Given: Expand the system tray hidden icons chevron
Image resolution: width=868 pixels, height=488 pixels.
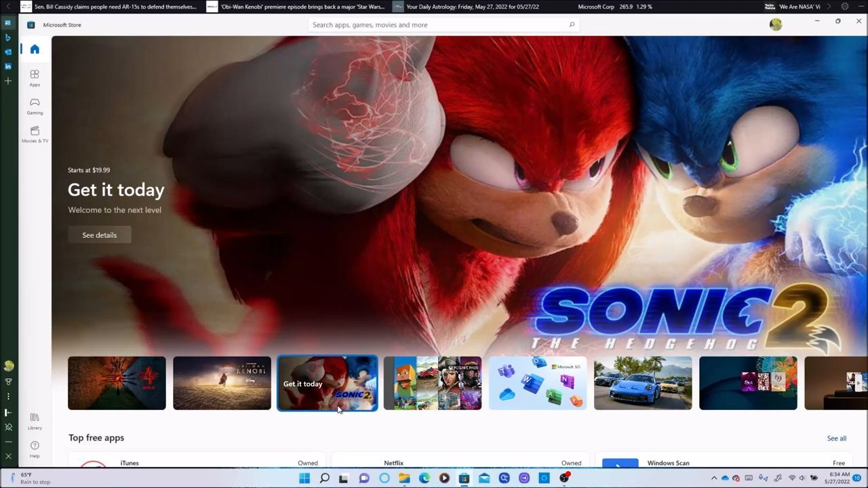Looking at the screenshot, I should 713,478.
